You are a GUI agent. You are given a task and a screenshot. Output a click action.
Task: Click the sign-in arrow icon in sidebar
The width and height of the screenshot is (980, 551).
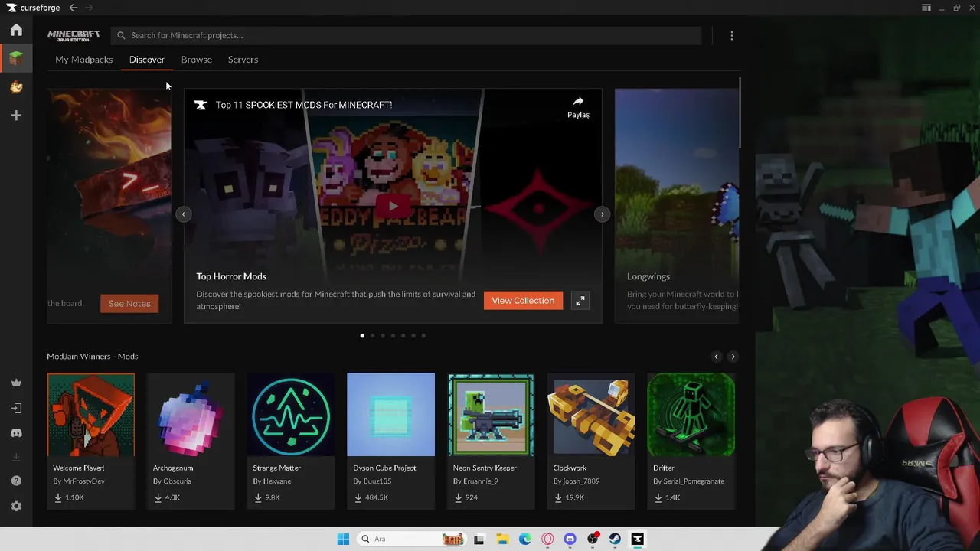point(16,408)
